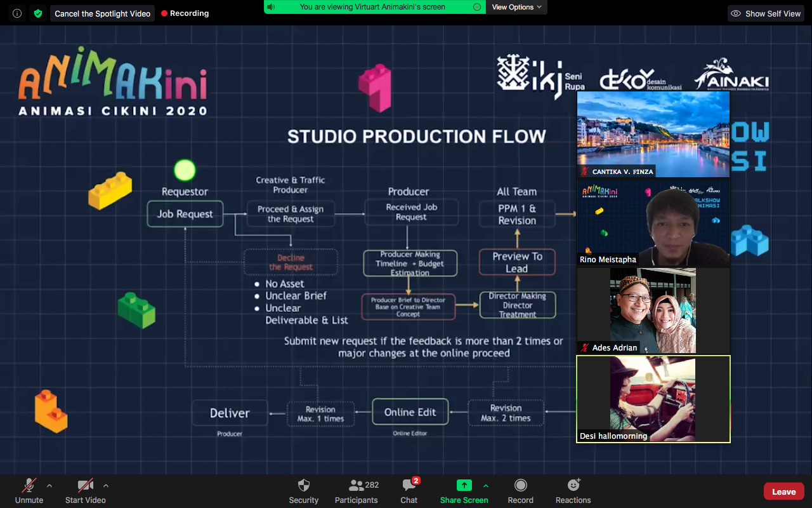Unmute the microphone
The image size is (812, 508).
(x=29, y=491)
